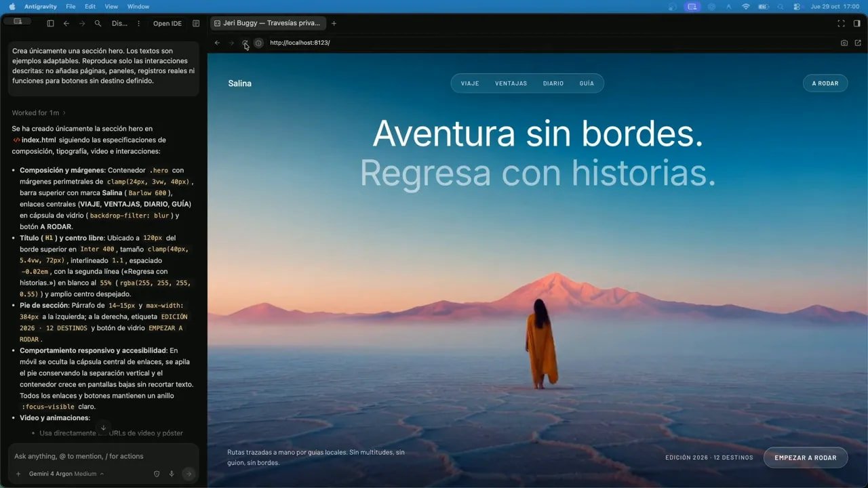This screenshot has height=488, width=868.
Task: Open the Edit menu
Action: (x=90, y=6)
